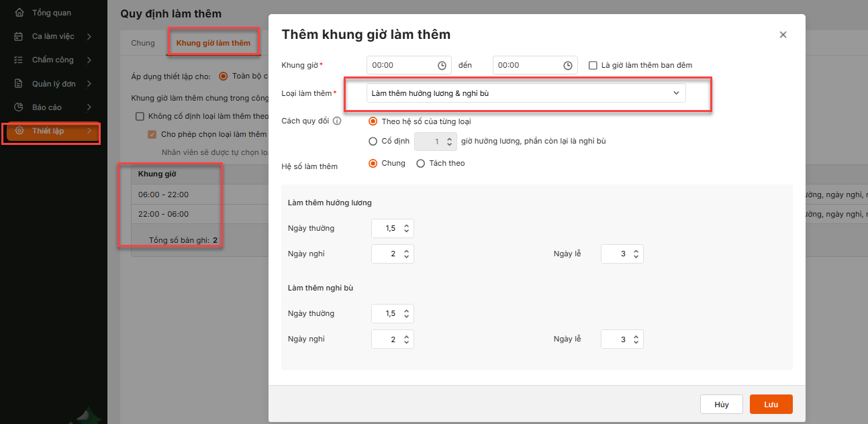Click clock icon in end time field
Viewport: 868px width, 424px height.
pos(568,65)
